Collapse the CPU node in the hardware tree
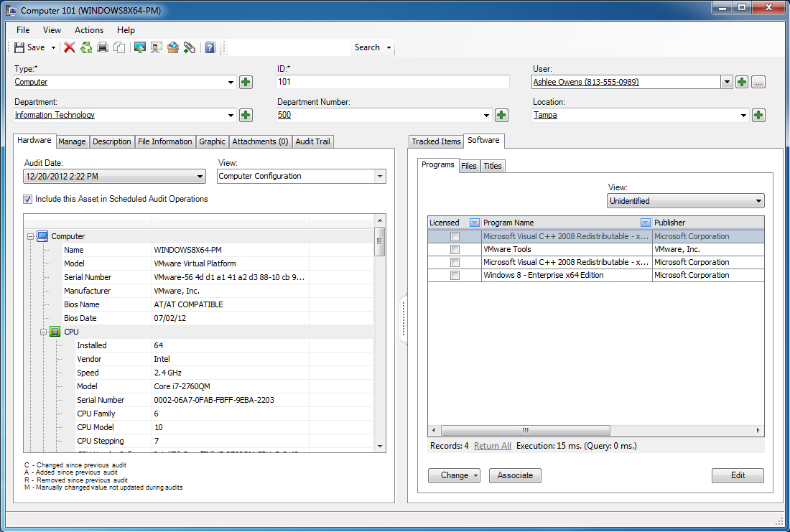Viewport: 790px width, 532px height. pos(43,331)
